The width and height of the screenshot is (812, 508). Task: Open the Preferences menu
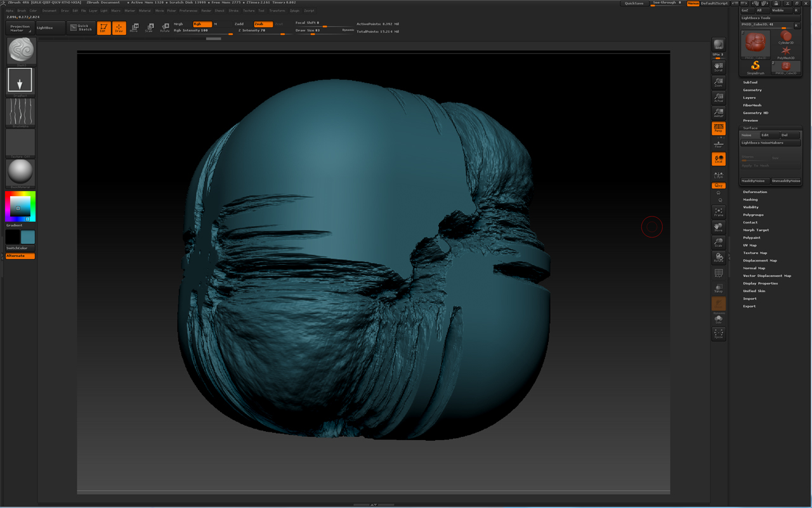(188, 11)
